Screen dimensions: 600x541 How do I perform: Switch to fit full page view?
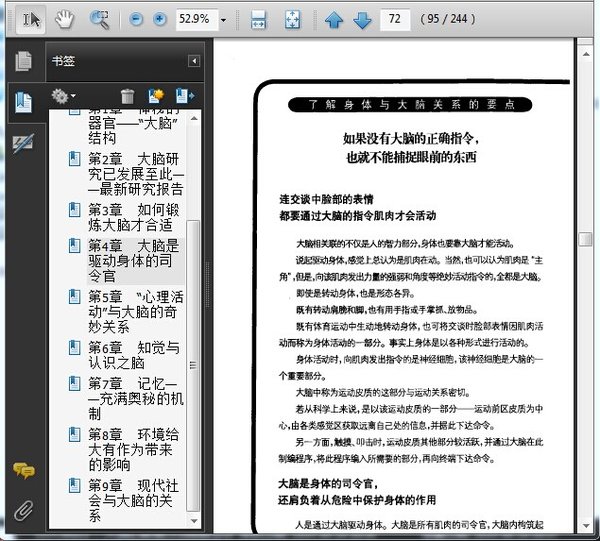pos(292,19)
